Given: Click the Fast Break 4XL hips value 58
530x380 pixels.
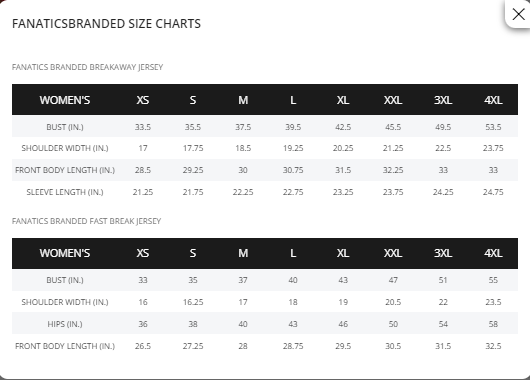Looking at the screenshot, I should click(x=493, y=324).
